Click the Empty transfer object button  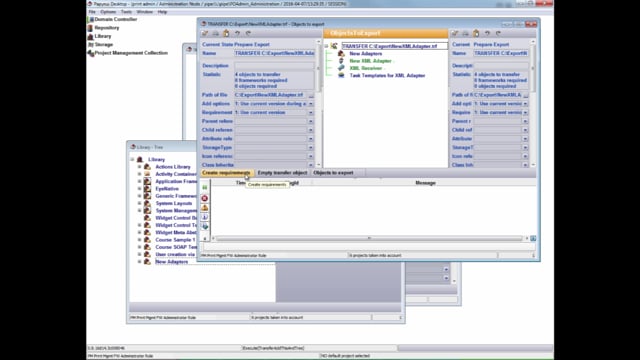click(282, 173)
